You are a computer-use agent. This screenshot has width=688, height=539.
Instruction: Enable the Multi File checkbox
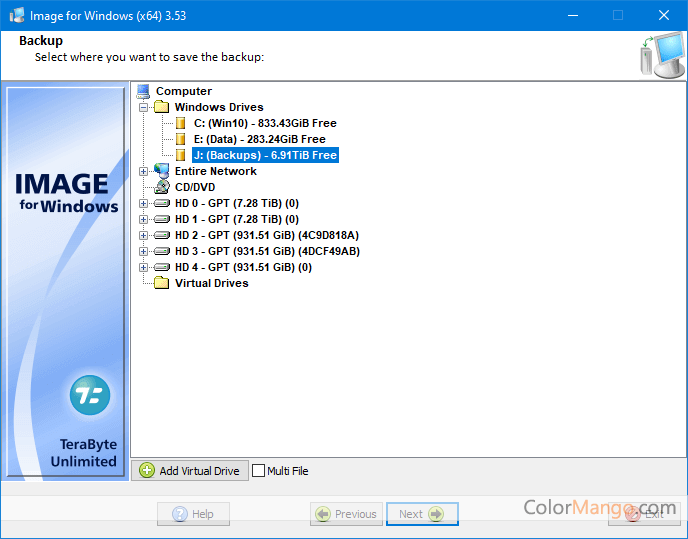(x=259, y=471)
